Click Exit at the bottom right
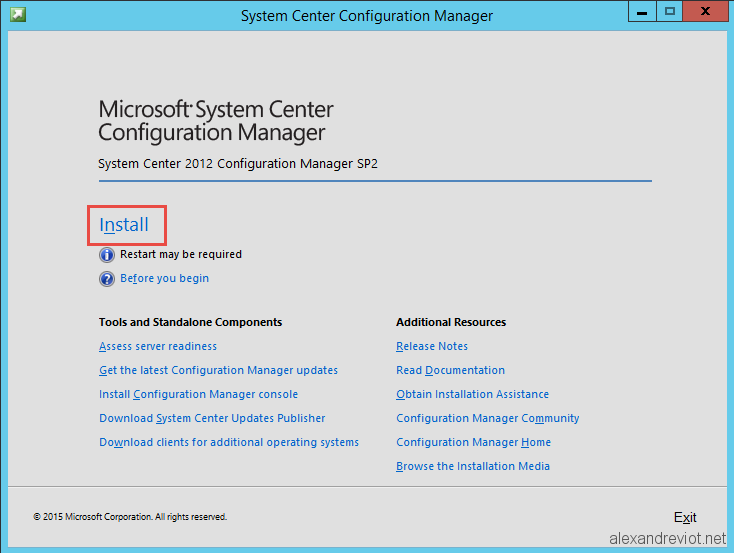This screenshot has width=734, height=553. pos(685,517)
